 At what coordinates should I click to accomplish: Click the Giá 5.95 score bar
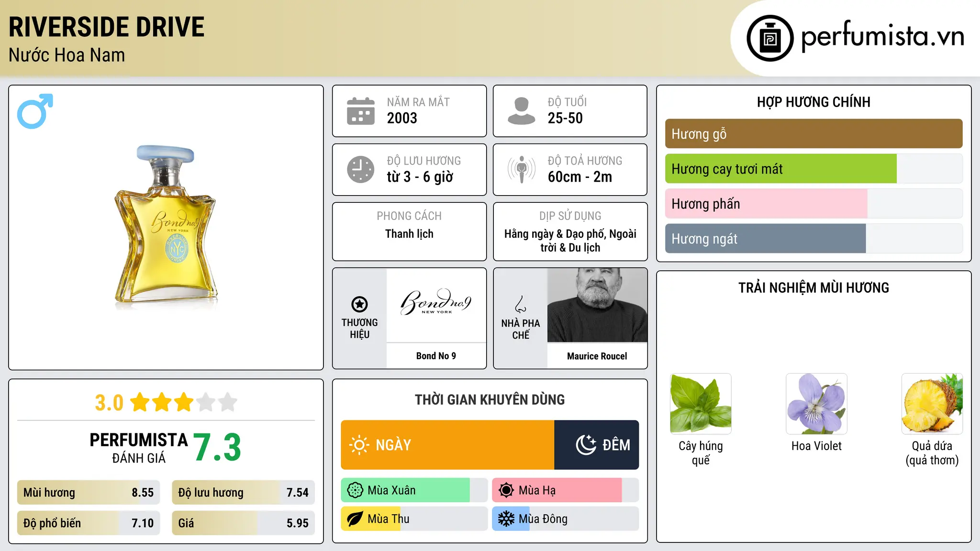click(x=243, y=523)
